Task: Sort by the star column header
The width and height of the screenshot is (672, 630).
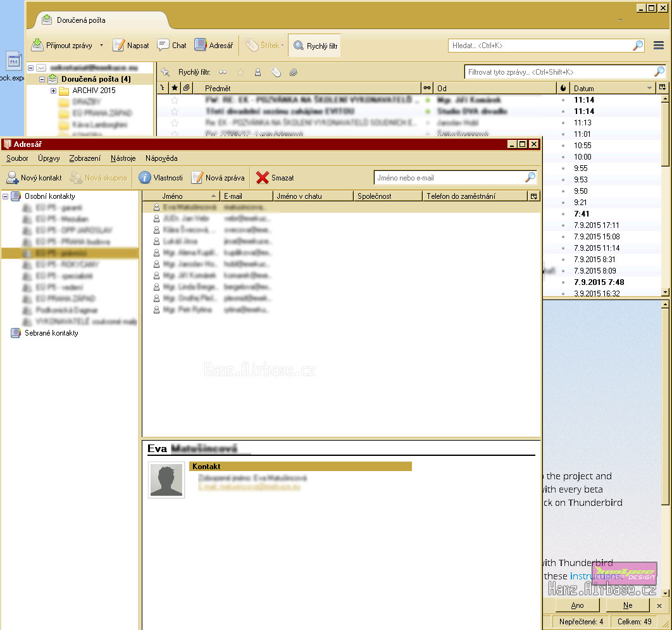Action: (x=175, y=88)
